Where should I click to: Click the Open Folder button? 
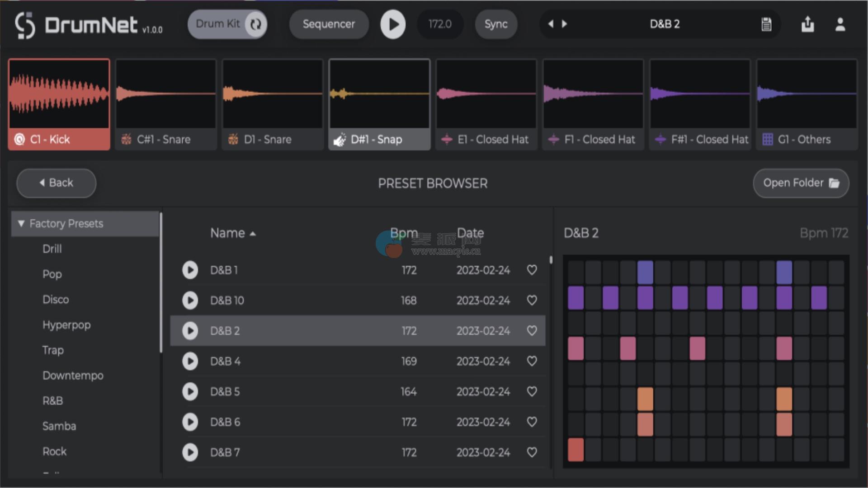click(801, 183)
